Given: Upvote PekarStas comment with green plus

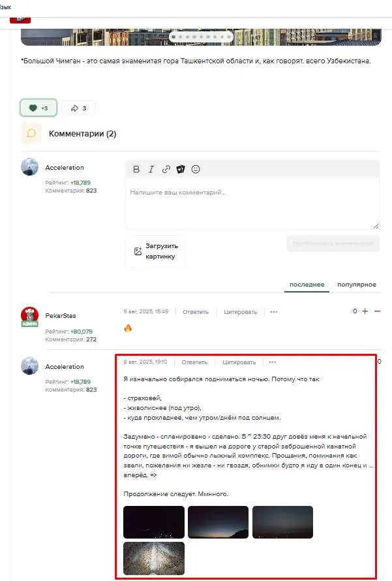Looking at the screenshot, I should [x=365, y=311].
